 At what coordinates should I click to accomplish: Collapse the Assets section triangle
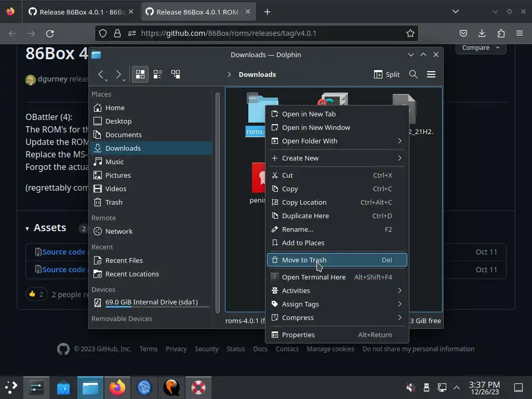27,229
